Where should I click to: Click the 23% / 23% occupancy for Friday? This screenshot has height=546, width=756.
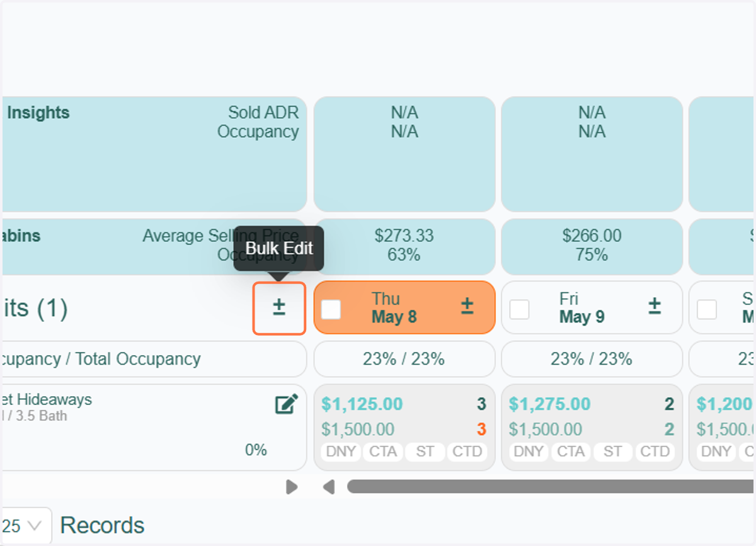click(x=592, y=359)
